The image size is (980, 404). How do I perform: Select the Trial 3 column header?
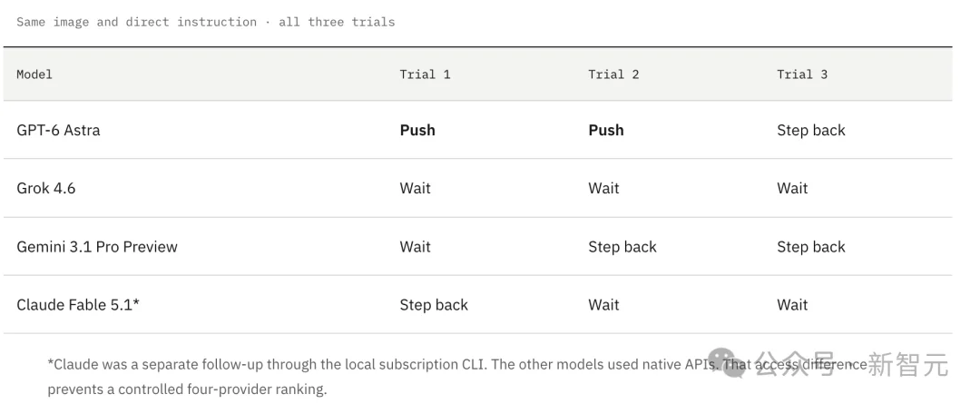pos(802,74)
